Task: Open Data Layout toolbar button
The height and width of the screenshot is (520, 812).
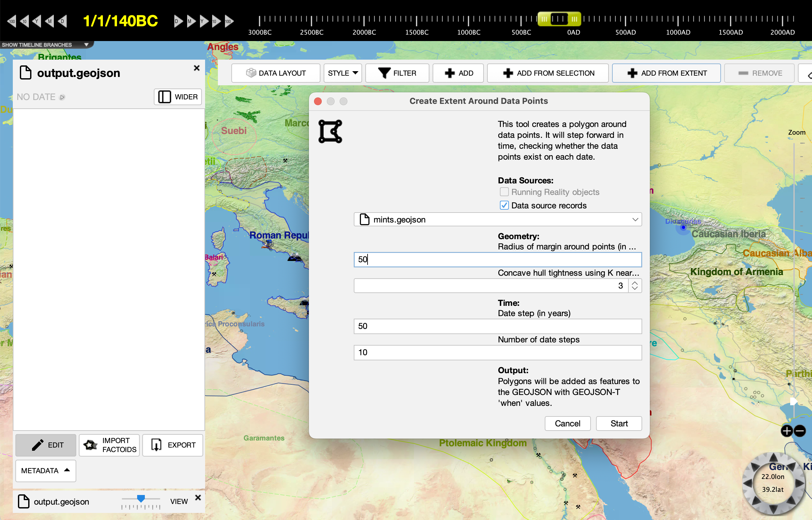Action: coord(276,73)
